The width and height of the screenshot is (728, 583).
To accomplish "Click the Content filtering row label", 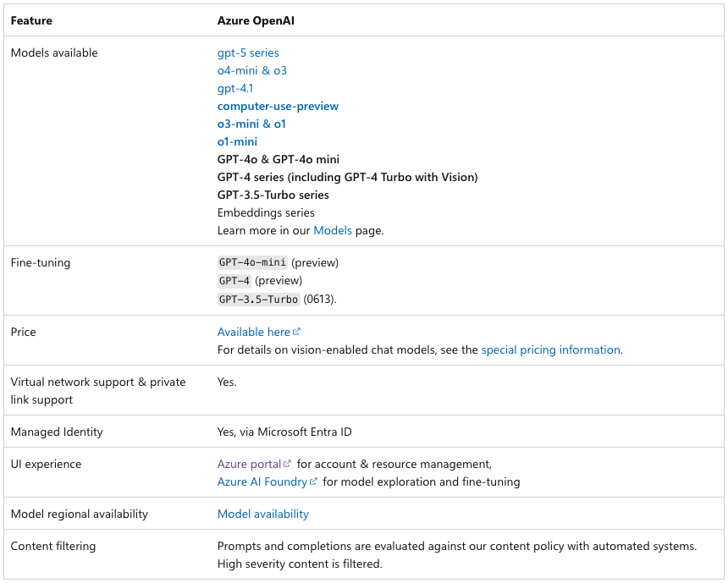I will [53, 546].
